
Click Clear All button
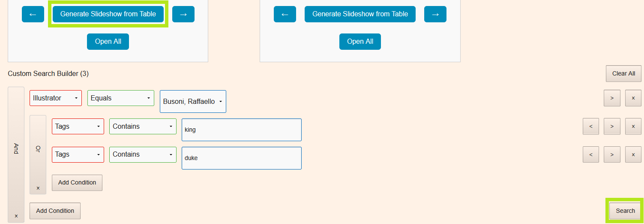point(623,73)
